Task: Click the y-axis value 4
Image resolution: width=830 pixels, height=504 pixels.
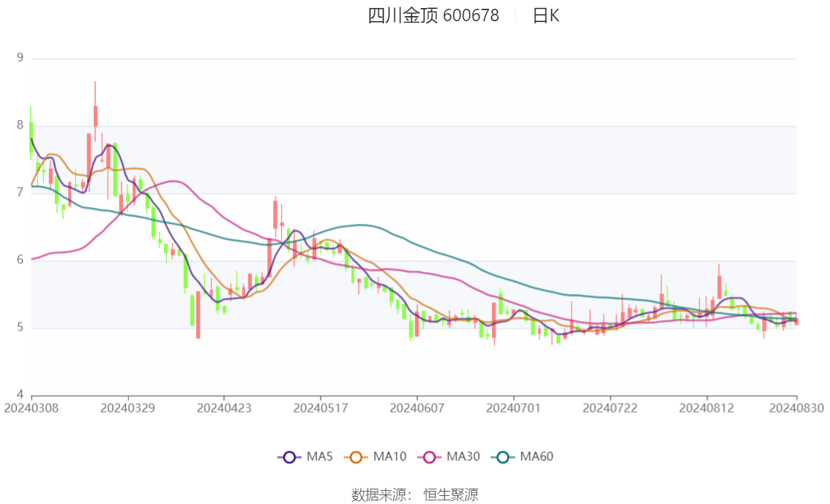Action: click(20, 394)
